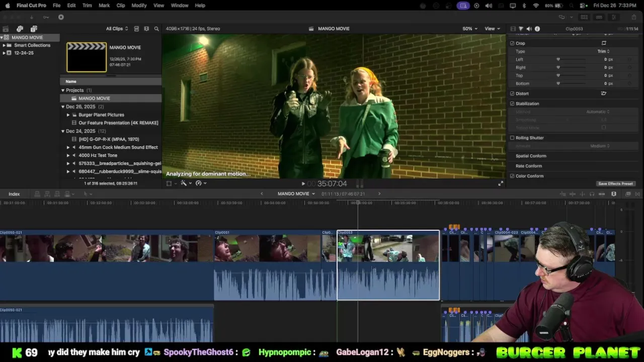Collapse the Projects group
Image resolution: width=644 pixels, height=362 pixels.
tap(63, 90)
